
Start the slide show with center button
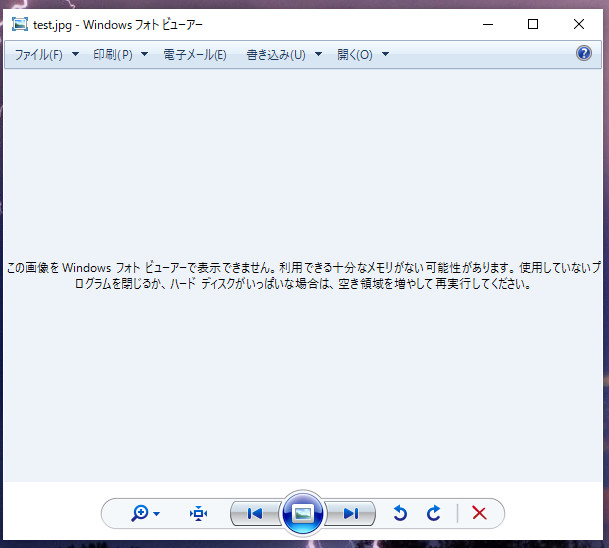[x=303, y=513]
